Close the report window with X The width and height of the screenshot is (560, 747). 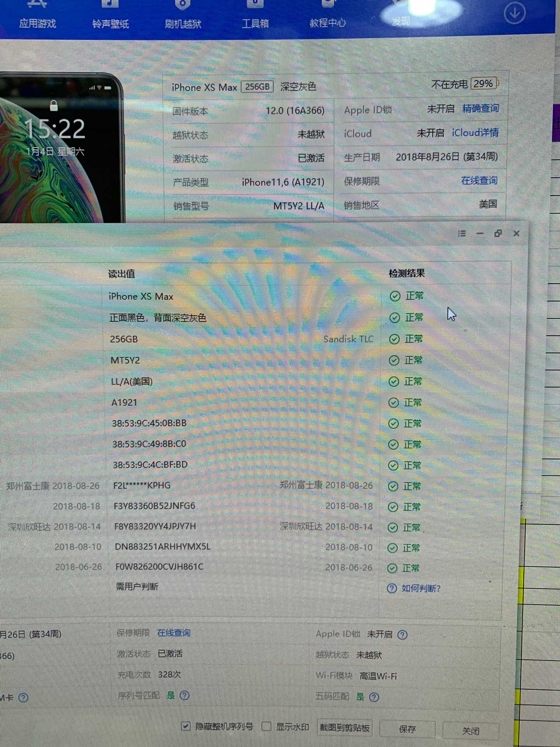pyautogui.click(x=516, y=233)
